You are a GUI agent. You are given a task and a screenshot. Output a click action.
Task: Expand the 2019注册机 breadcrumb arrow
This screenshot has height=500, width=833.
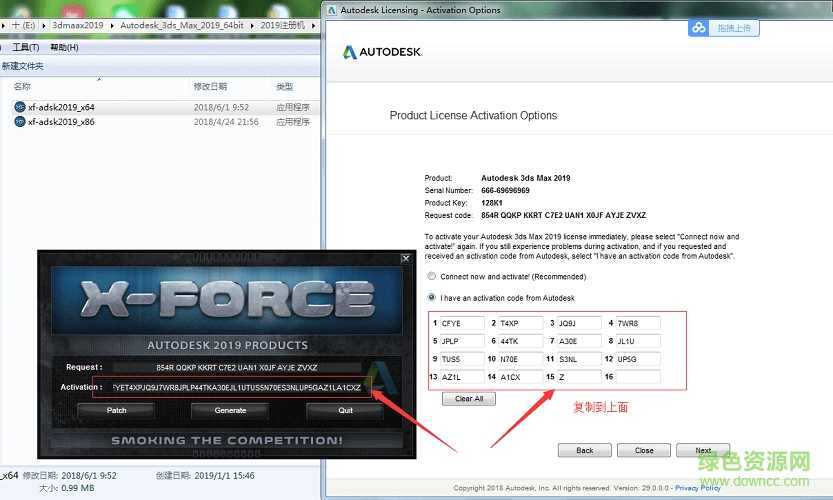(313, 25)
